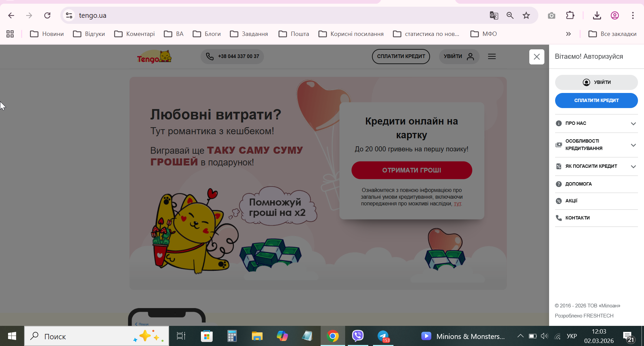This screenshot has height=346, width=644.
Task: Click the browser forward arrow
Action: pos(29,15)
